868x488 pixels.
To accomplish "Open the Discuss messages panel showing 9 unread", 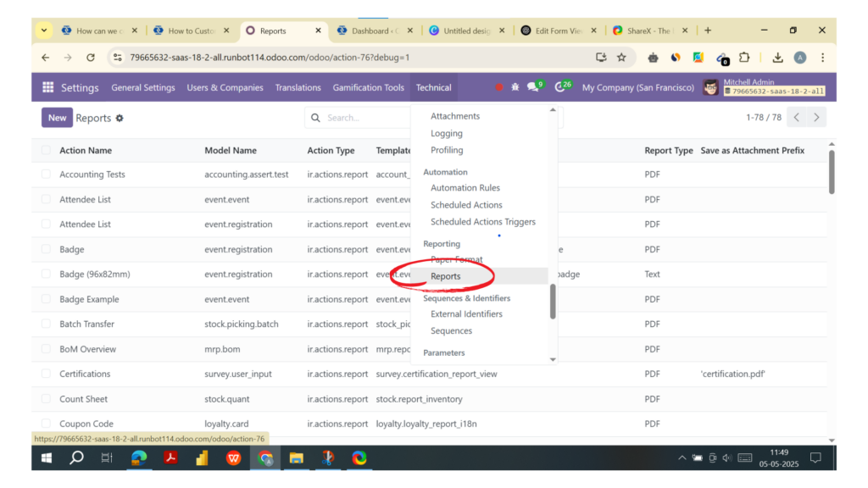I will click(533, 86).
